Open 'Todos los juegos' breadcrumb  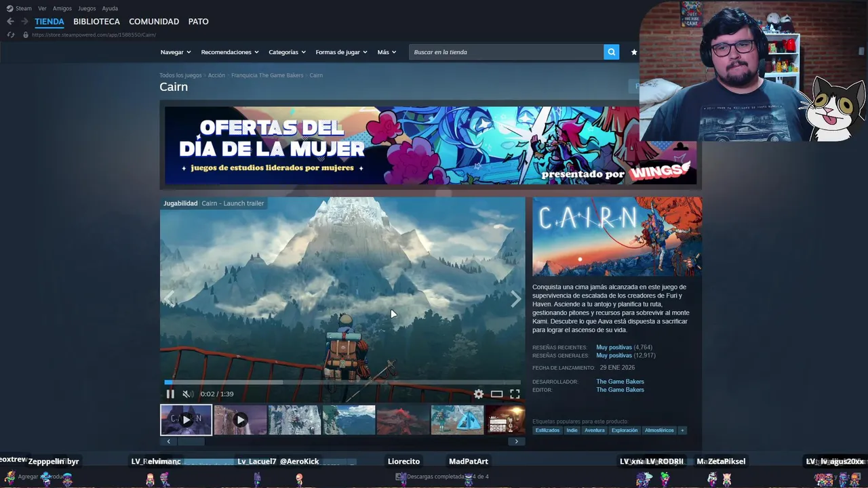(x=180, y=75)
